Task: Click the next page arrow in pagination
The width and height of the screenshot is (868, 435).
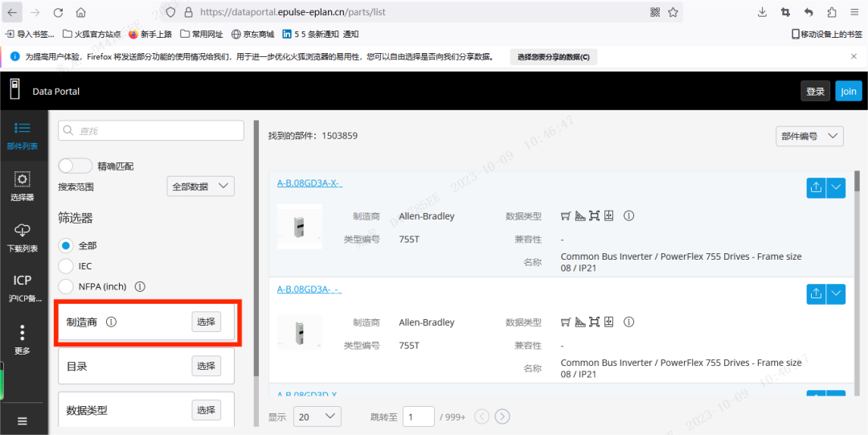Action: [x=502, y=417]
